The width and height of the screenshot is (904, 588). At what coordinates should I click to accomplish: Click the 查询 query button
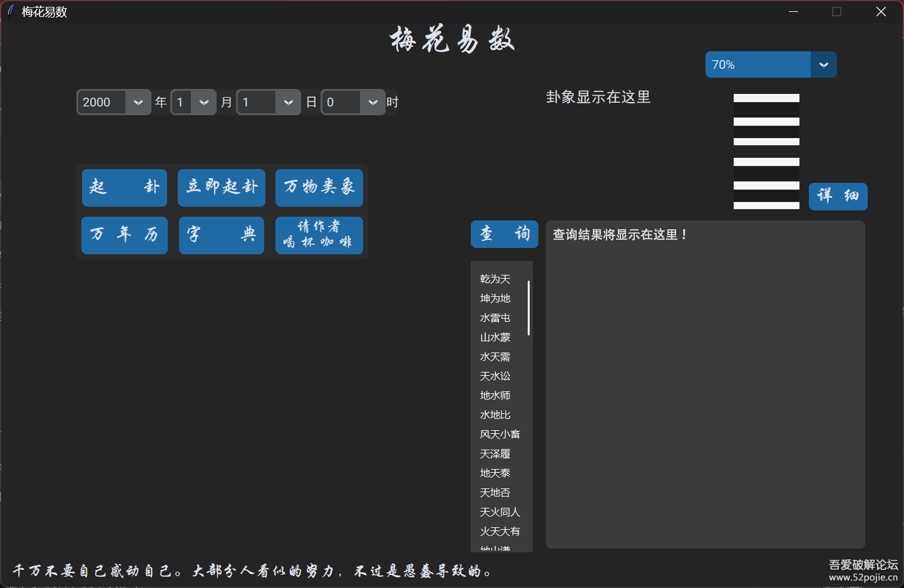[505, 234]
